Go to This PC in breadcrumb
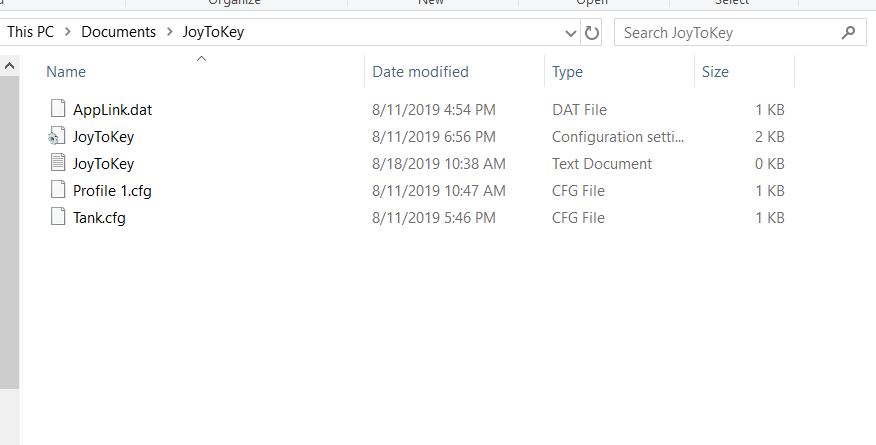 [30, 32]
